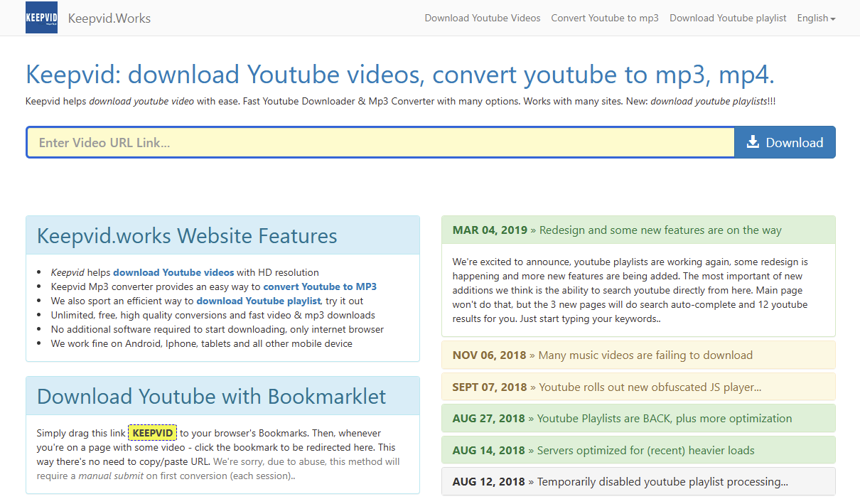
Task: Click the download arrow icon in the Download button
Action: coord(753,142)
